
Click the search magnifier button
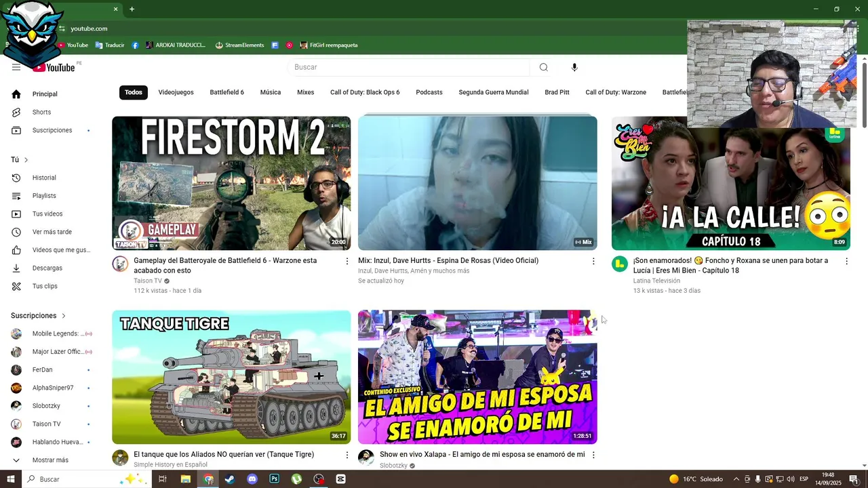coord(543,67)
